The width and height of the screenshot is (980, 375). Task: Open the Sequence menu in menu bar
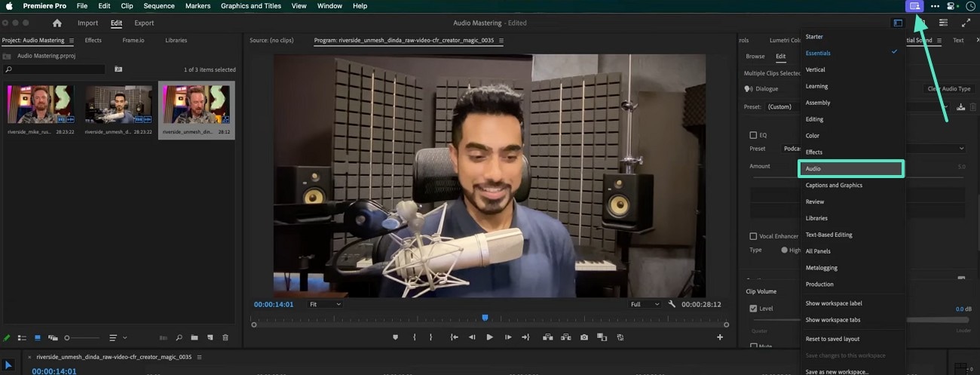(158, 6)
